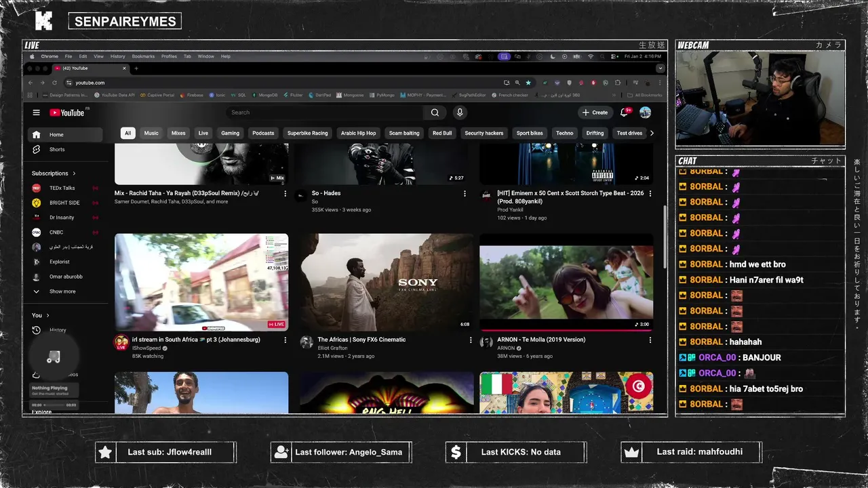
Task: Click the search magnifier button
Action: [435, 113]
